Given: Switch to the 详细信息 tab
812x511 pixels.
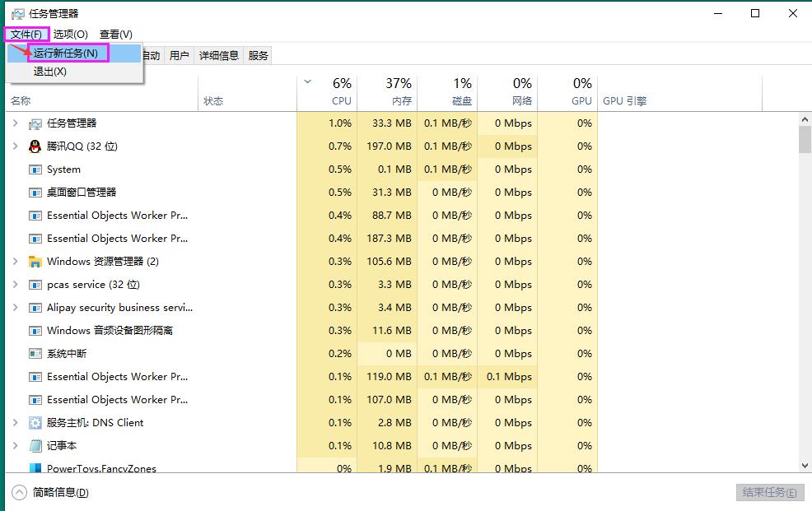Looking at the screenshot, I should coord(218,56).
